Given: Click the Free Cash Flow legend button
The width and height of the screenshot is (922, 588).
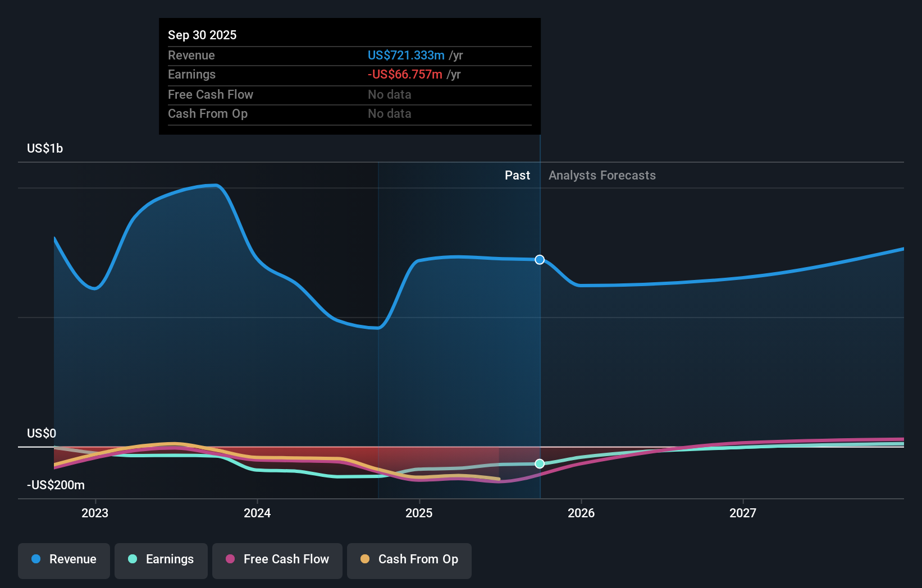Looking at the screenshot, I should click(x=277, y=560).
